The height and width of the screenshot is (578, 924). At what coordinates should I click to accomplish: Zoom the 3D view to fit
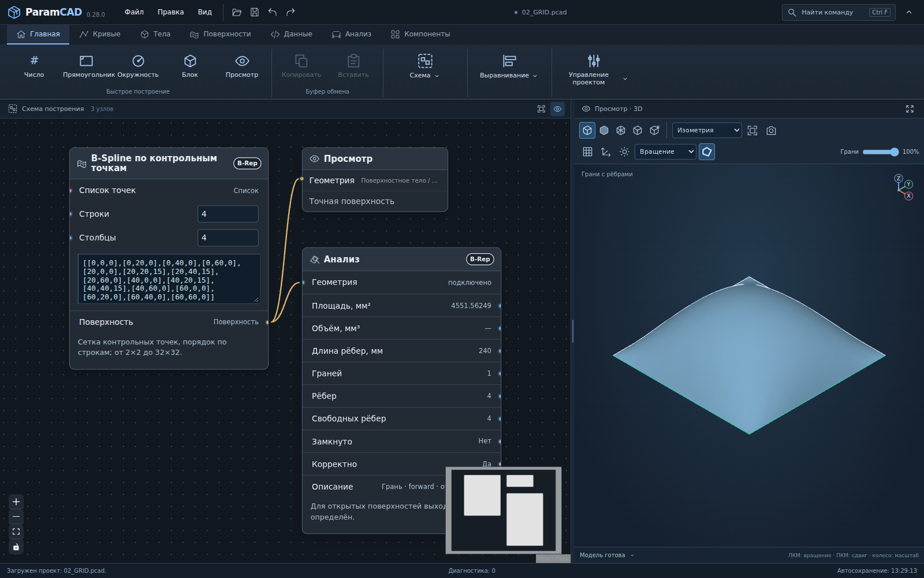(752, 131)
